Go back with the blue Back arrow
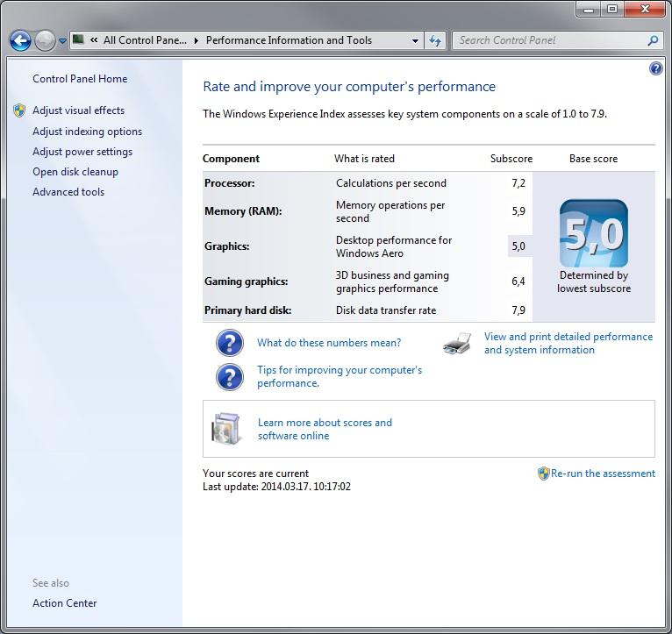Screen dimensions: 672x634 20,41
